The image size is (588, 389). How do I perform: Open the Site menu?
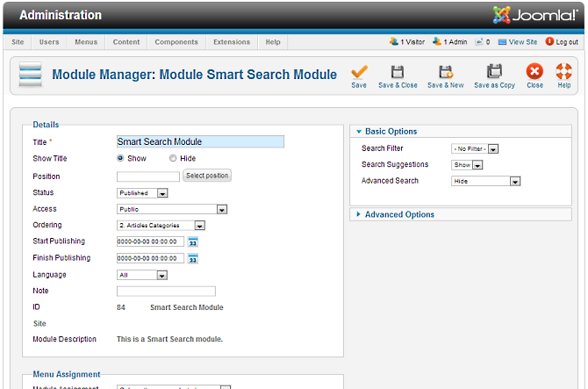point(18,42)
